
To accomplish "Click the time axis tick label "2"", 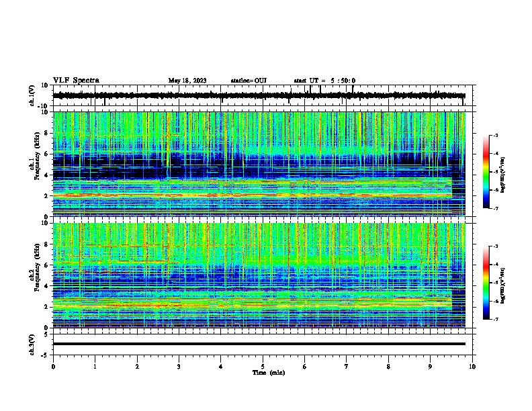I will pyautogui.click(x=137, y=367).
